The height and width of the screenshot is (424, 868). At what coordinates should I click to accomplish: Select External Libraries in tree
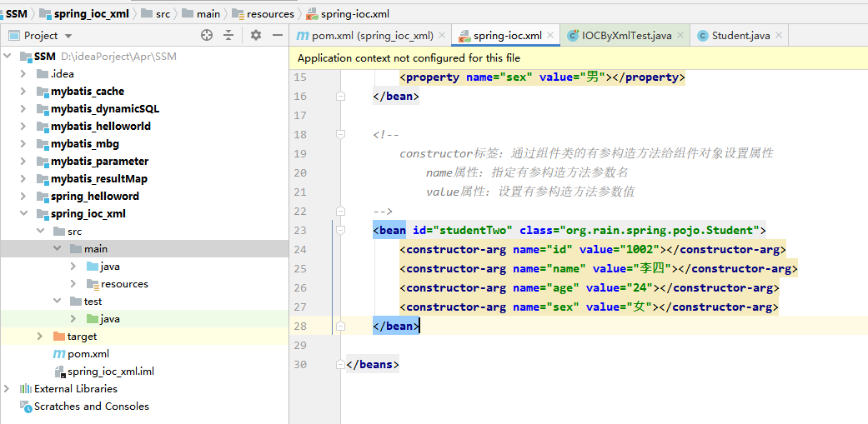(76, 389)
